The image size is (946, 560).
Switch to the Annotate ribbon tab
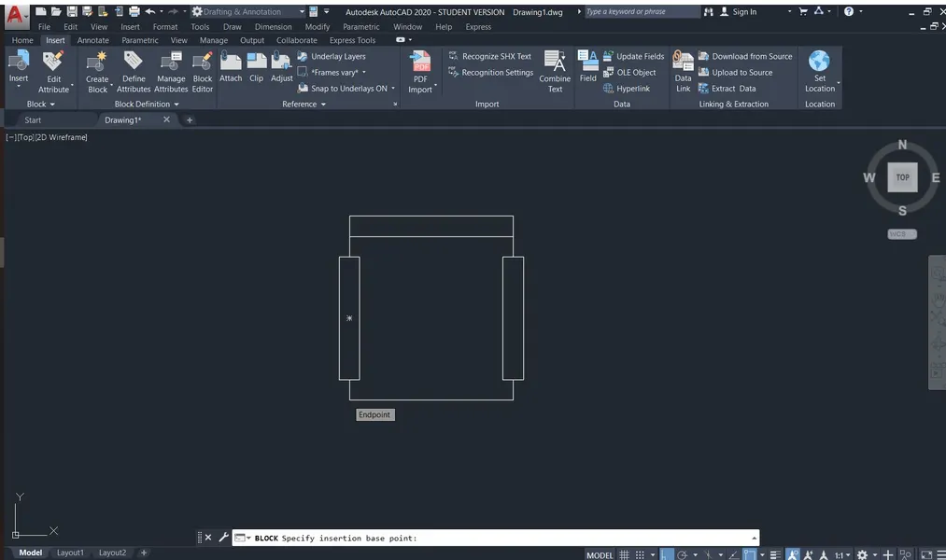tap(92, 39)
